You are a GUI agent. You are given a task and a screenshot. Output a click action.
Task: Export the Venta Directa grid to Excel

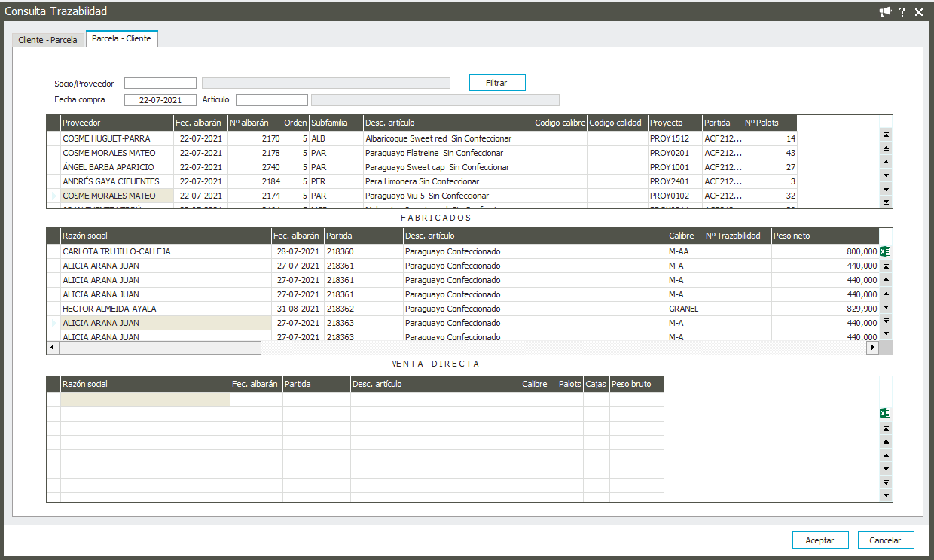coord(885,413)
